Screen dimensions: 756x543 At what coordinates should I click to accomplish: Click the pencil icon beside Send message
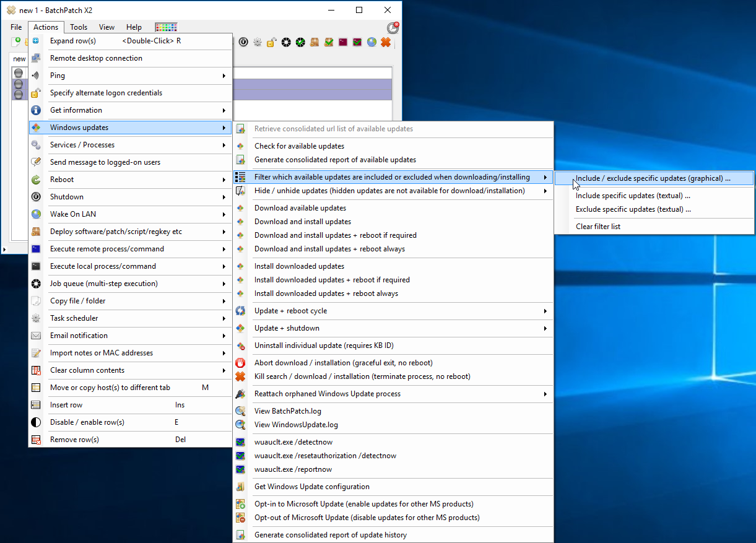pos(37,162)
